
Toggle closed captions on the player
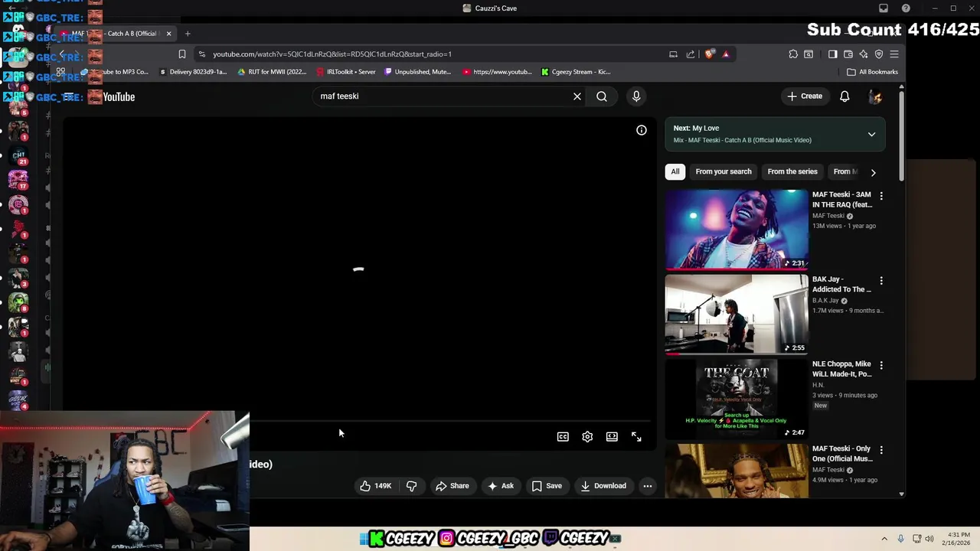[563, 437]
